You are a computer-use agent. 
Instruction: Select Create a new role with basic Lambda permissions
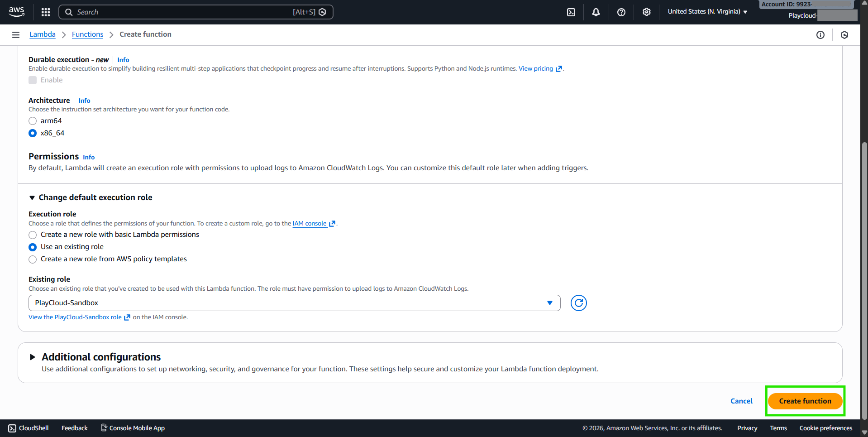[33, 235]
